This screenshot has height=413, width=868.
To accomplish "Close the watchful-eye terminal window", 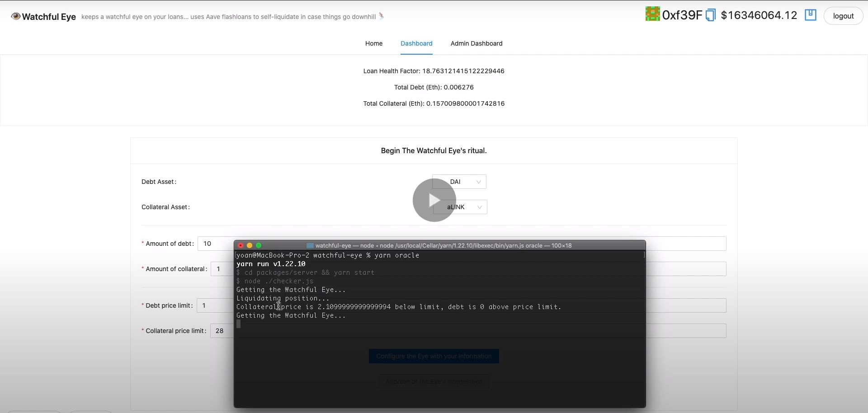I will [241, 245].
